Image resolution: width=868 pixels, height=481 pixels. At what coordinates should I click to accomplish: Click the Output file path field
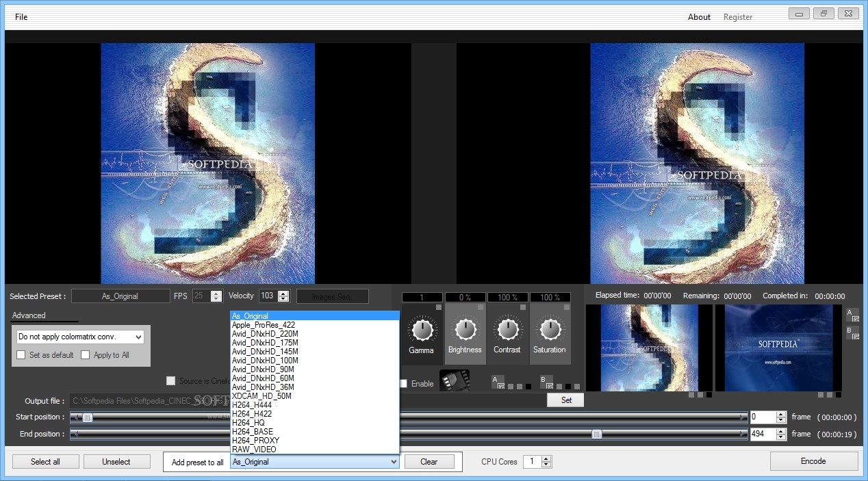(x=307, y=400)
